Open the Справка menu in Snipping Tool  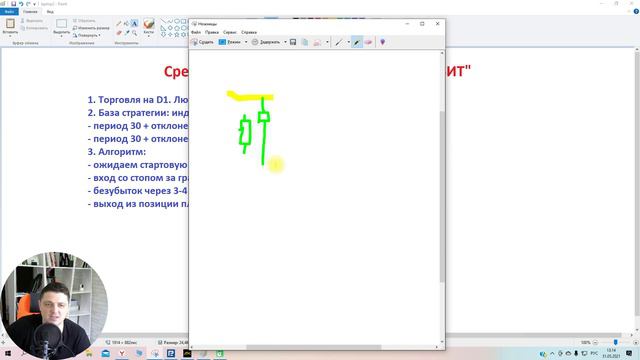[x=249, y=32]
